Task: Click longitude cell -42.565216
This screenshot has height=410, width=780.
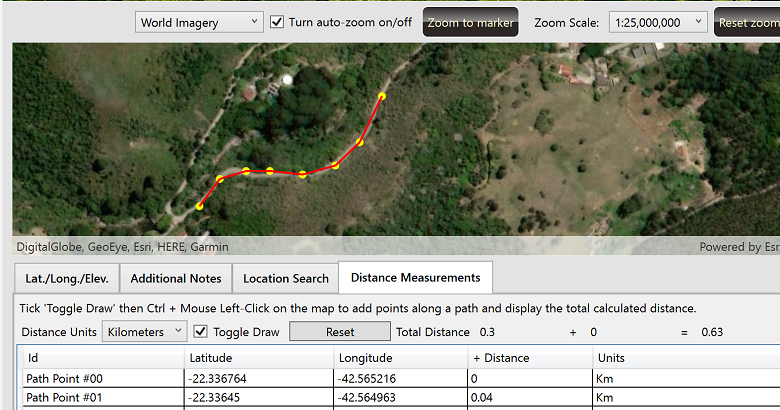Action: pos(400,379)
